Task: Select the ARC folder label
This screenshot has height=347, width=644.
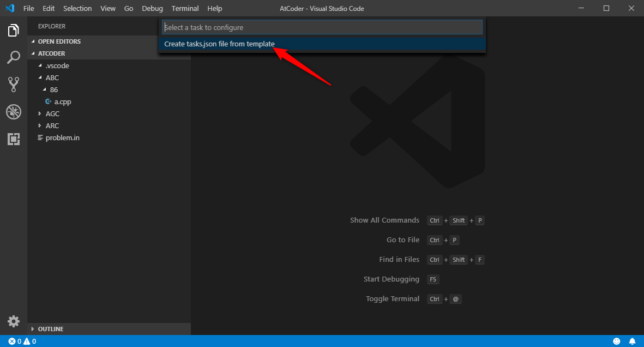Action: [52, 125]
